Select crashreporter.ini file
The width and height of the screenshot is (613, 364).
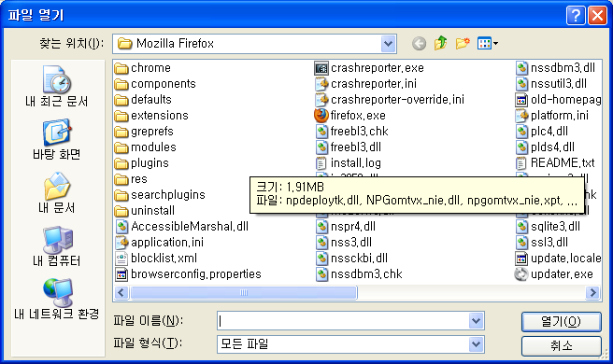366,84
